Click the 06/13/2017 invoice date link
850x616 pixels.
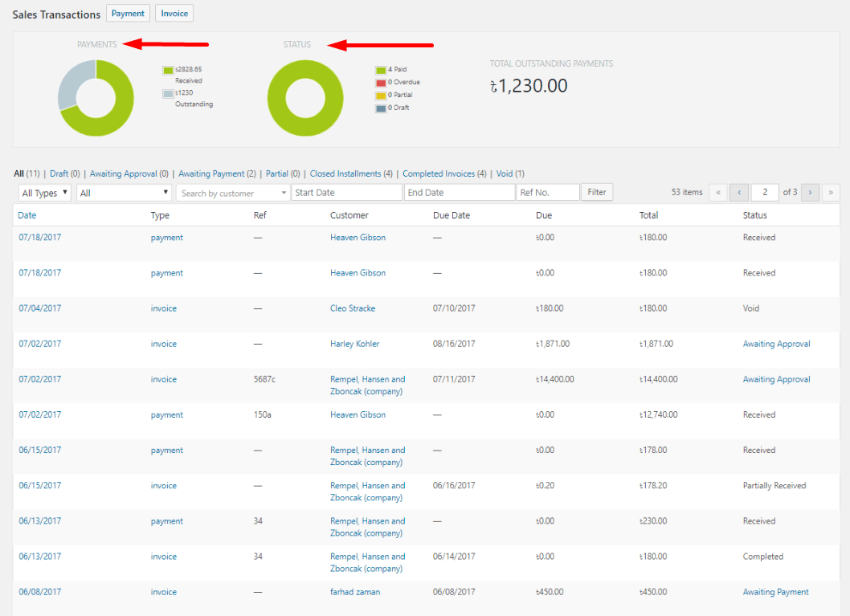click(40, 557)
